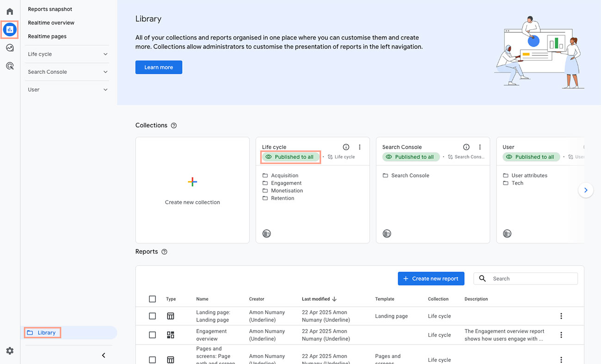Expand the Life cycle navigation section
Screen dimensions: 601x364
point(67,54)
